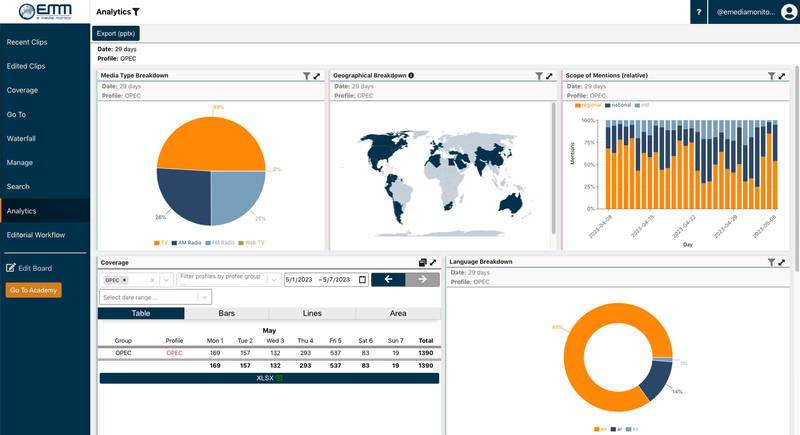The height and width of the screenshot is (435, 800).
Task: Filter the Media Type Breakdown panel
Action: (x=306, y=76)
